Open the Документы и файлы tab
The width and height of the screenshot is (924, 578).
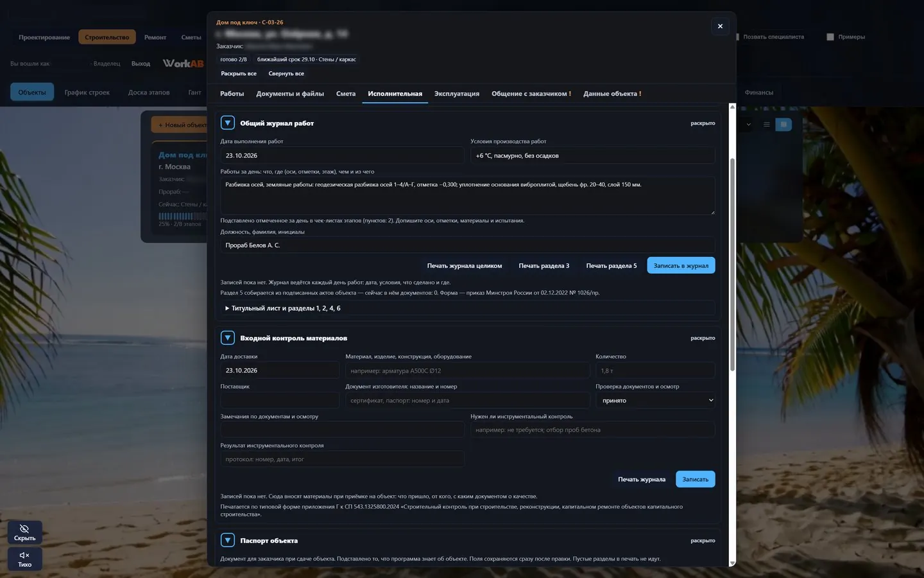(x=290, y=94)
